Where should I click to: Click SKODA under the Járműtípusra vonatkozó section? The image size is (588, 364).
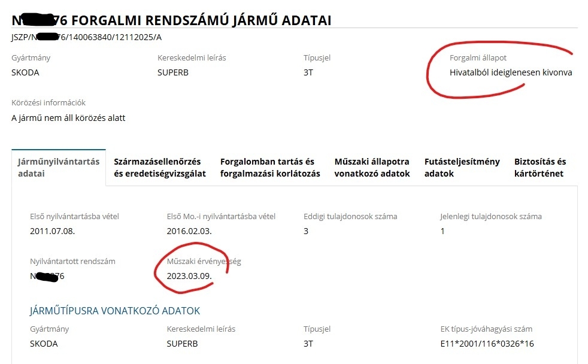(43, 344)
